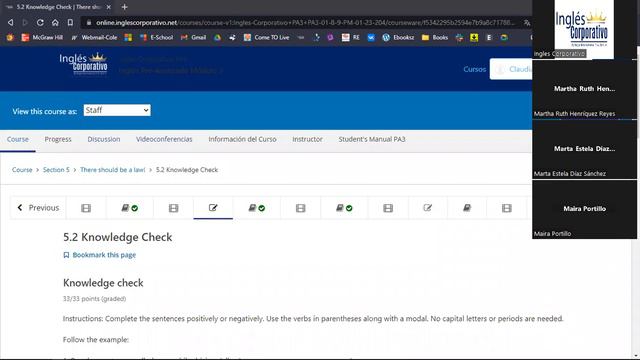Open the View this course as dropdown
Viewport: 640px width, 360px height.
click(117, 110)
